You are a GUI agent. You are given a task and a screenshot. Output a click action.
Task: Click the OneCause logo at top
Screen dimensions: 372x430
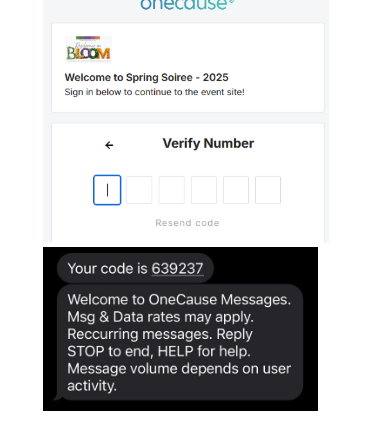click(187, 4)
